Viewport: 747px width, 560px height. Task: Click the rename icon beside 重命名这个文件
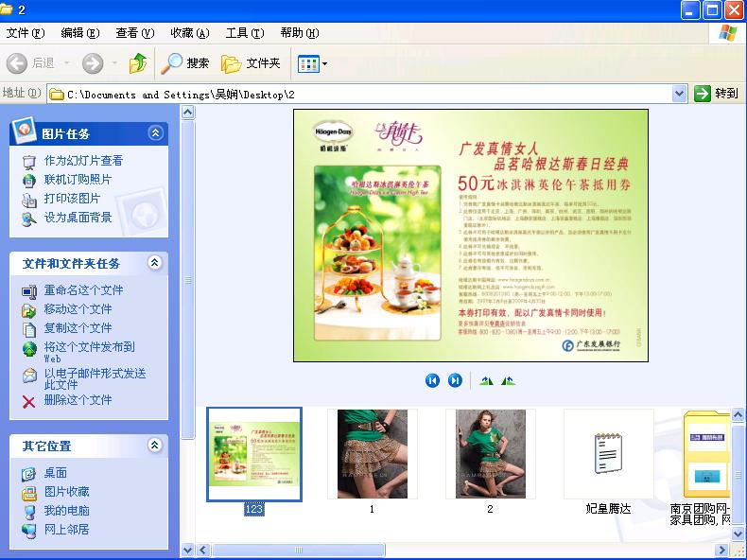pyautogui.click(x=29, y=291)
